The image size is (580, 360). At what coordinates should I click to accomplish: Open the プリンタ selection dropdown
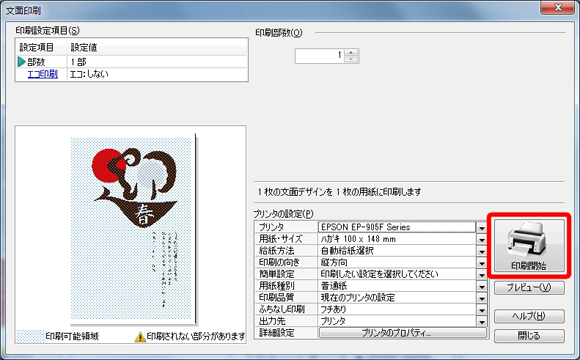[x=482, y=228]
